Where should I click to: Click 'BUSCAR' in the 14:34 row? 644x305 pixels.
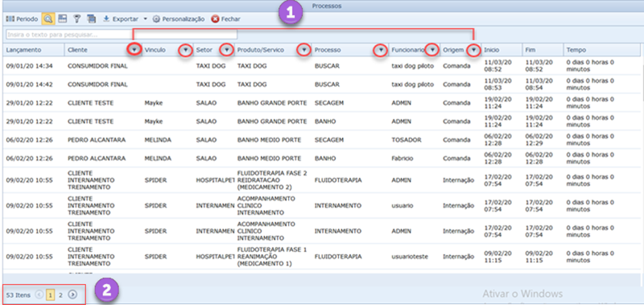327,66
